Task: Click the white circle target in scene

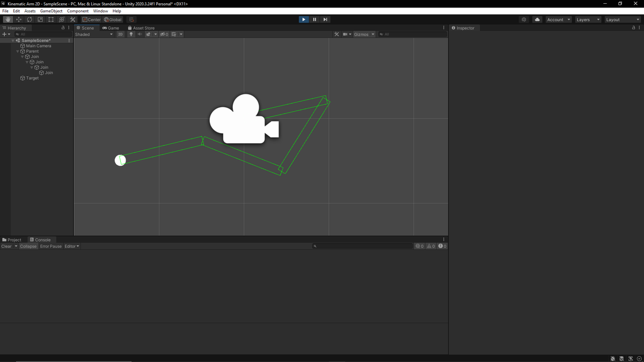Action: coord(120,160)
